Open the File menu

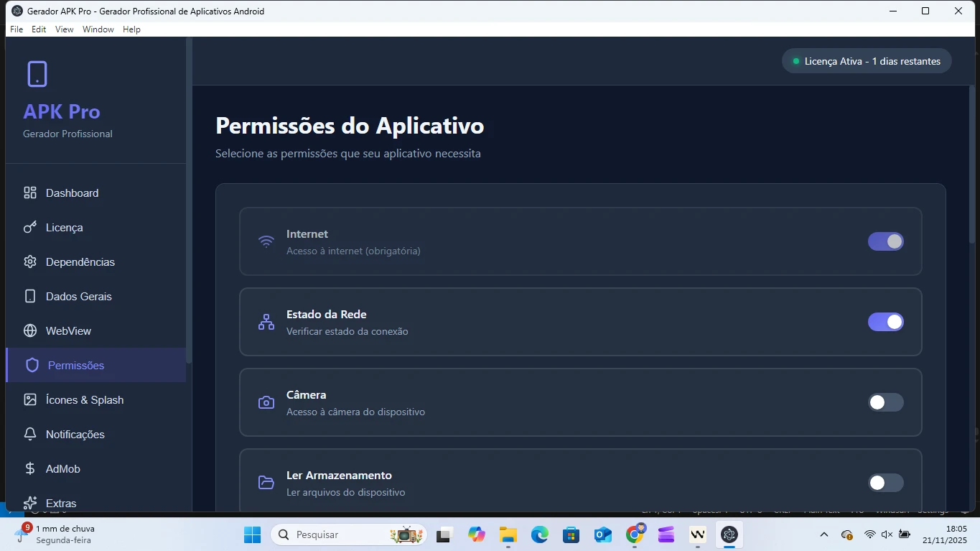coord(17,29)
